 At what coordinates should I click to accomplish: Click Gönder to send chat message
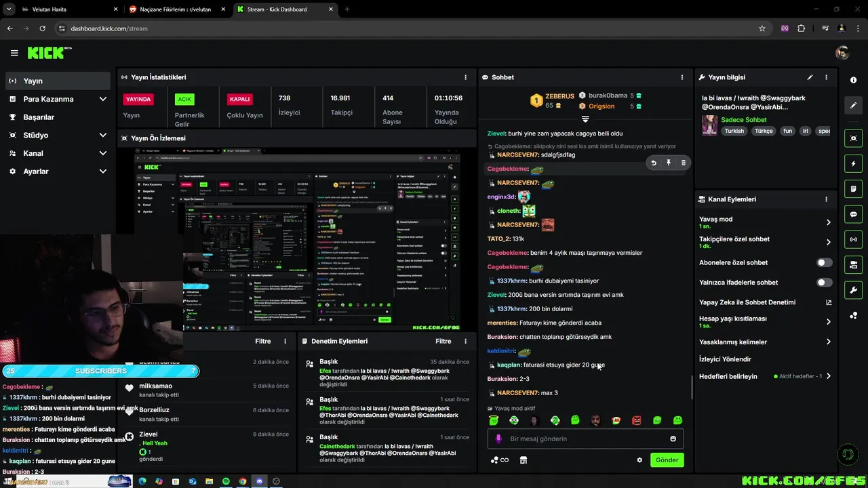pyautogui.click(x=667, y=460)
